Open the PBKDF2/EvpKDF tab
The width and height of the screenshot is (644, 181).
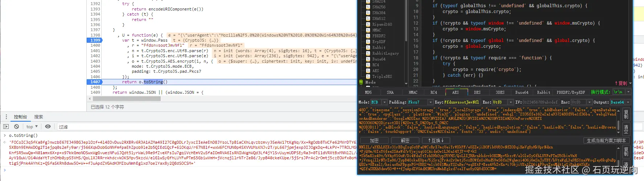[x=571, y=92]
